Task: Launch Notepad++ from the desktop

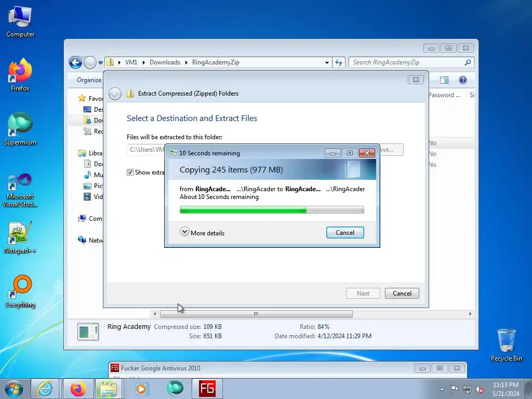Action: [20, 237]
